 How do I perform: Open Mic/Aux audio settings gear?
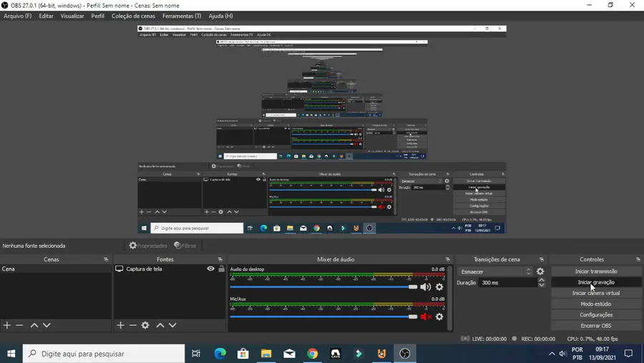click(x=439, y=316)
